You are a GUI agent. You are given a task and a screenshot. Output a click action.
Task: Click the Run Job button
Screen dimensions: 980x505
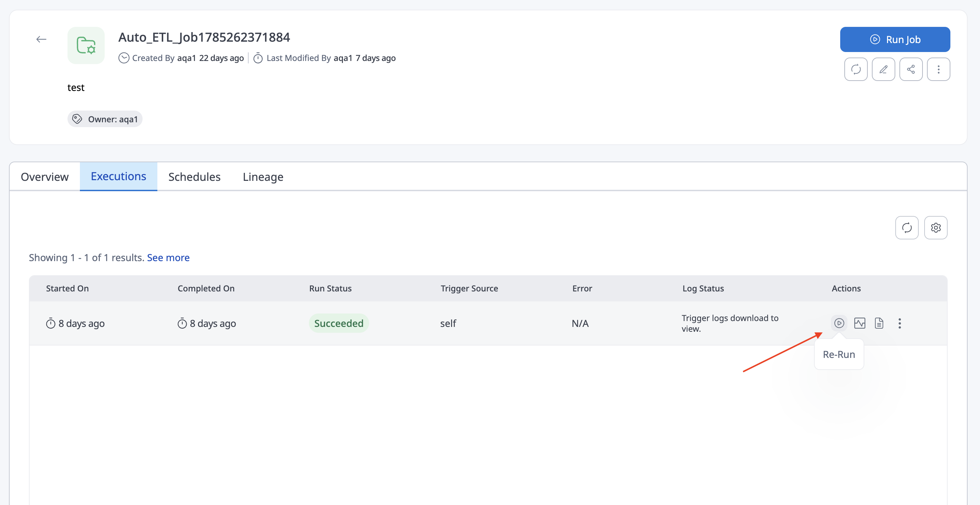[x=895, y=39]
